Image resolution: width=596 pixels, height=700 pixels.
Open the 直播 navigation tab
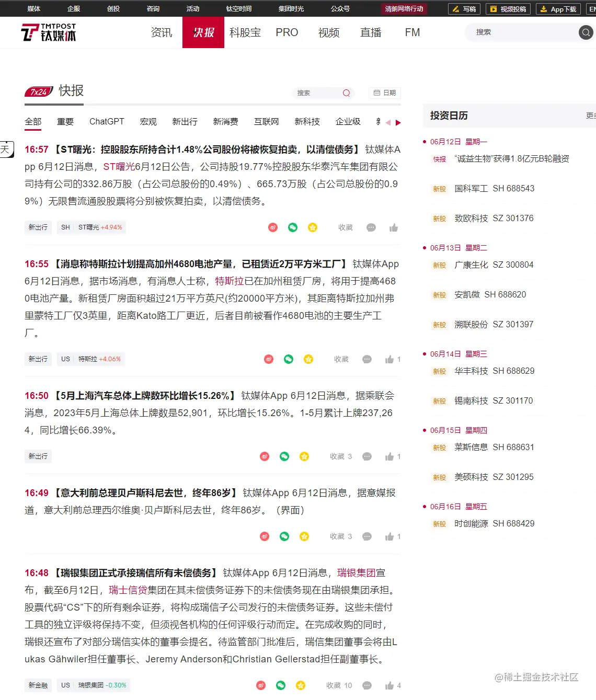(371, 32)
